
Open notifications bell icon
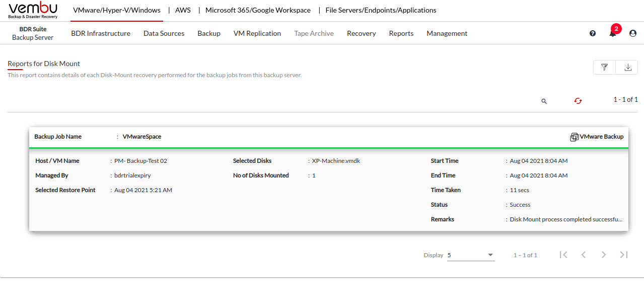click(x=613, y=33)
